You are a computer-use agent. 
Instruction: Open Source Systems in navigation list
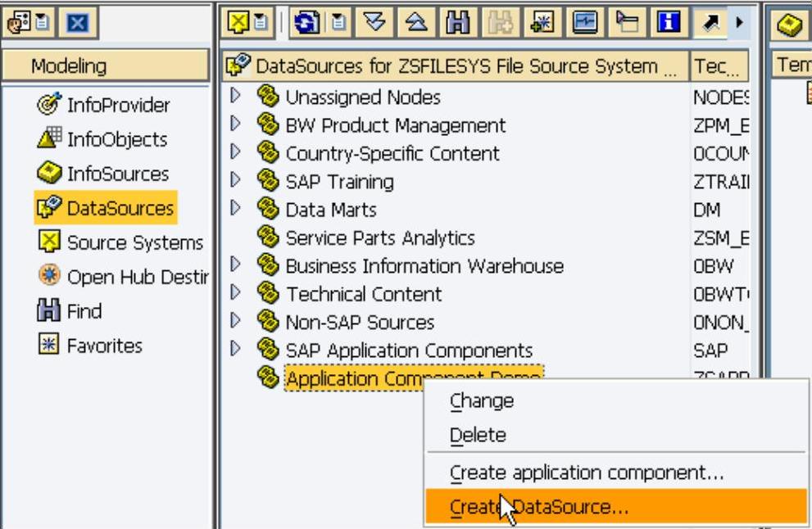tap(134, 242)
